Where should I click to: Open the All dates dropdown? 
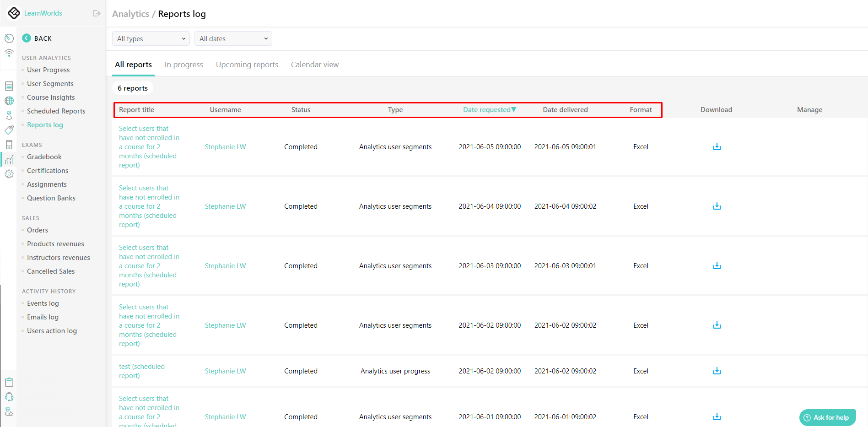[233, 39]
